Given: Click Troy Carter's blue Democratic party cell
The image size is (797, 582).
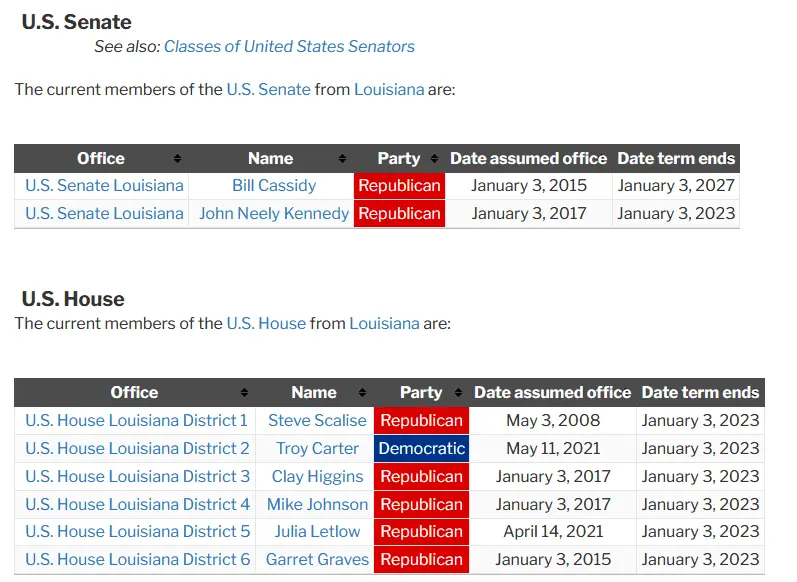Looking at the screenshot, I should pos(421,448).
